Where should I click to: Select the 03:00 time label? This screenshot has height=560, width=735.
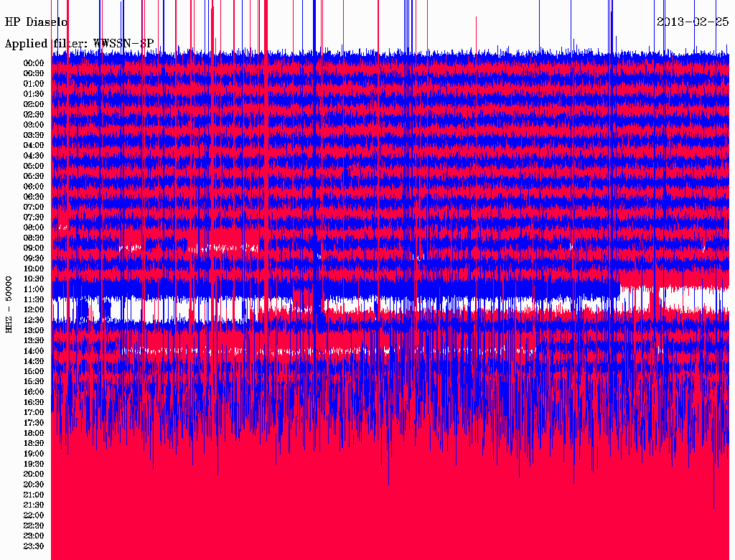point(34,125)
